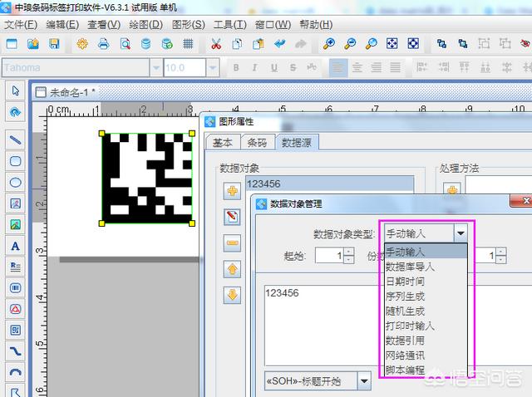Click the New document icon in toolbar
This screenshot has height=397, width=532.
coord(12,44)
